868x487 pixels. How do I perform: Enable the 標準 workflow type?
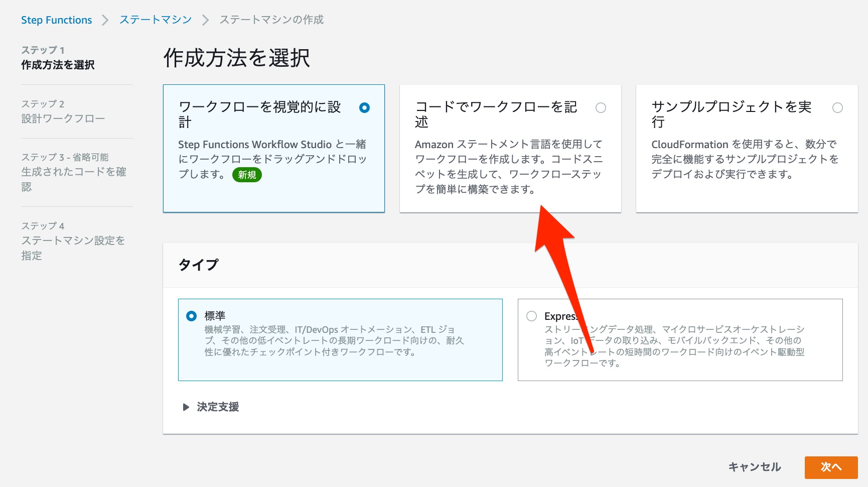pos(191,316)
